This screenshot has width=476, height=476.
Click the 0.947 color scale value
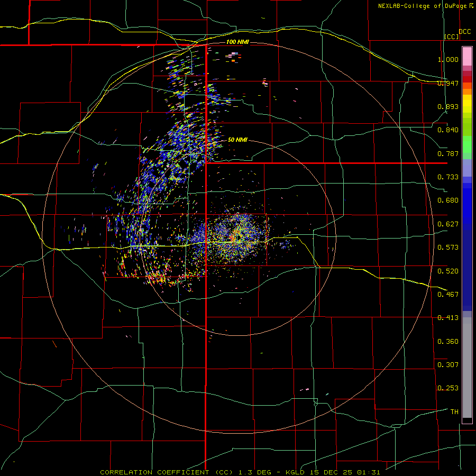[x=448, y=83]
